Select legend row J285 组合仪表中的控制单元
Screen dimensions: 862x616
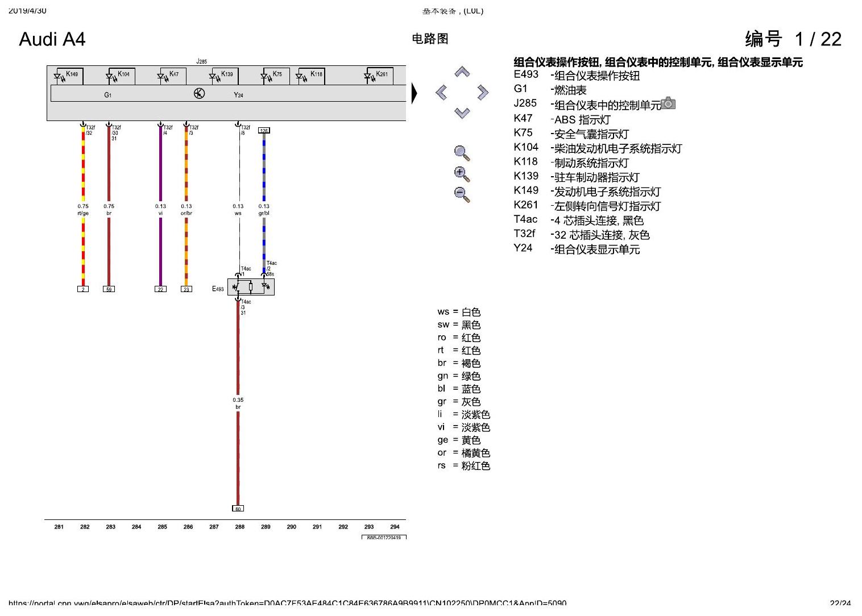pyautogui.click(x=588, y=104)
